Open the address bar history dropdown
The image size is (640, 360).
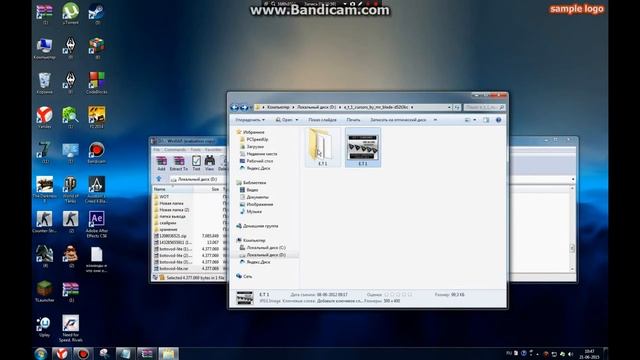pyautogui.click(x=449, y=107)
